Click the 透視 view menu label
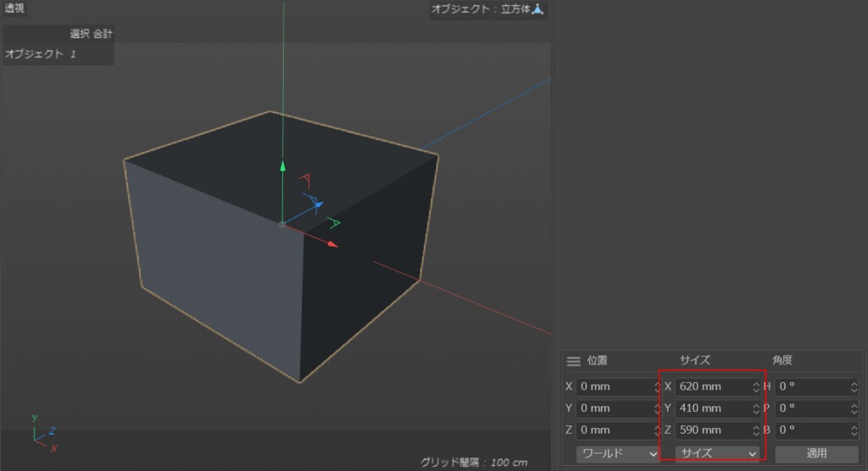 (x=14, y=8)
